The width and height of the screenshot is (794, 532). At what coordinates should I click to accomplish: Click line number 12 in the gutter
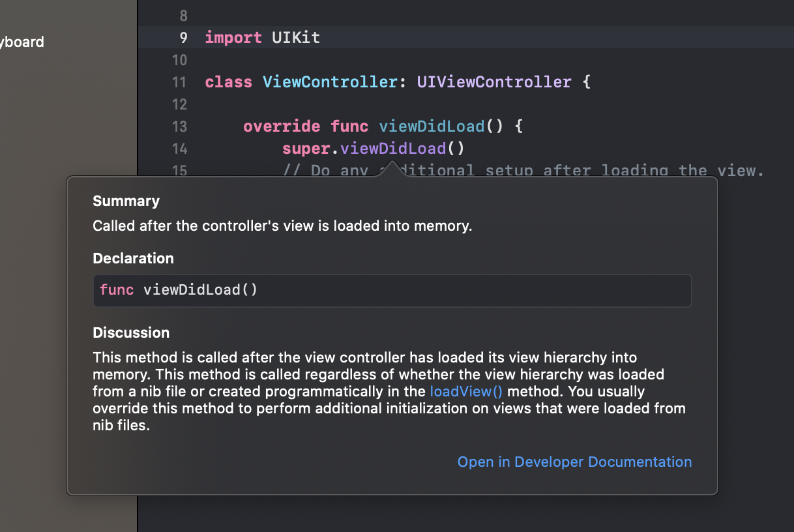click(179, 104)
